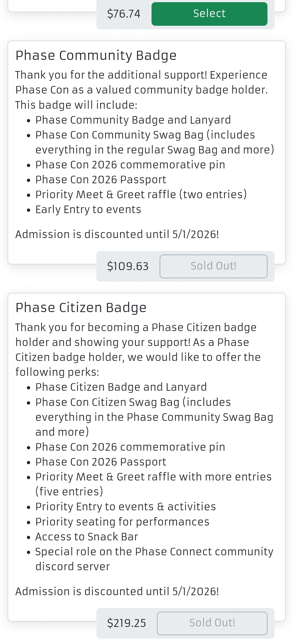Image resolution: width=293 pixels, height=644 pixels.
Task: Click the $109.63 price label
Action: [x=128, y=266]
